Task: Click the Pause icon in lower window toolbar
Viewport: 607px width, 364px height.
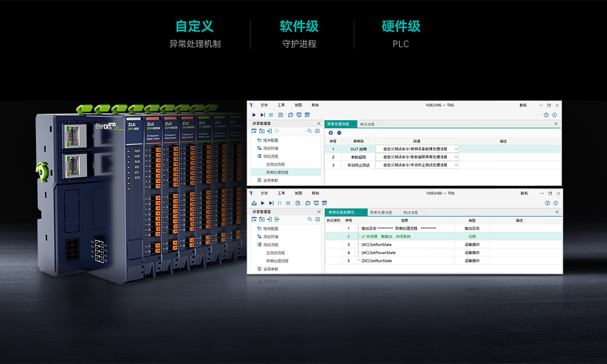Action: [279, 203]
